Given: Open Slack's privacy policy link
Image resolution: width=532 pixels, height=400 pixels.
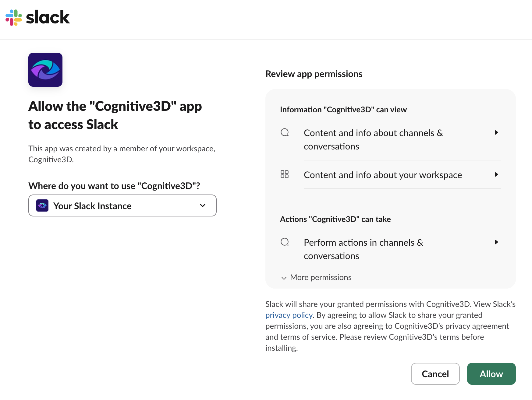Looking at the screenshot, I should point(289,315).
